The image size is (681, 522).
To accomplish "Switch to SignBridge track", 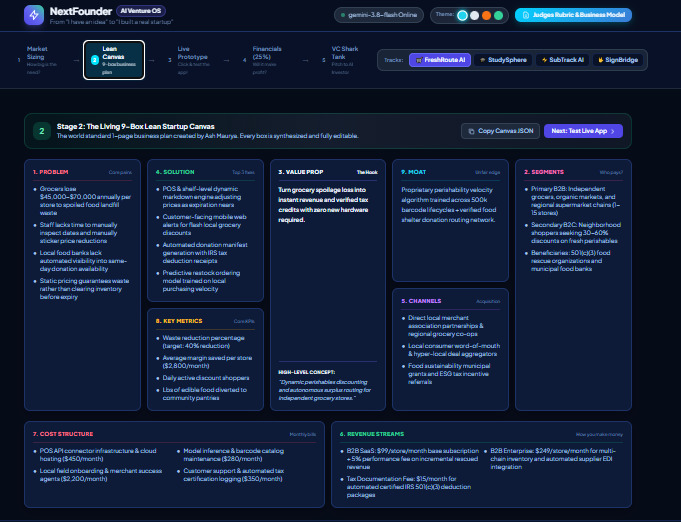I will (x=618, y=60).
